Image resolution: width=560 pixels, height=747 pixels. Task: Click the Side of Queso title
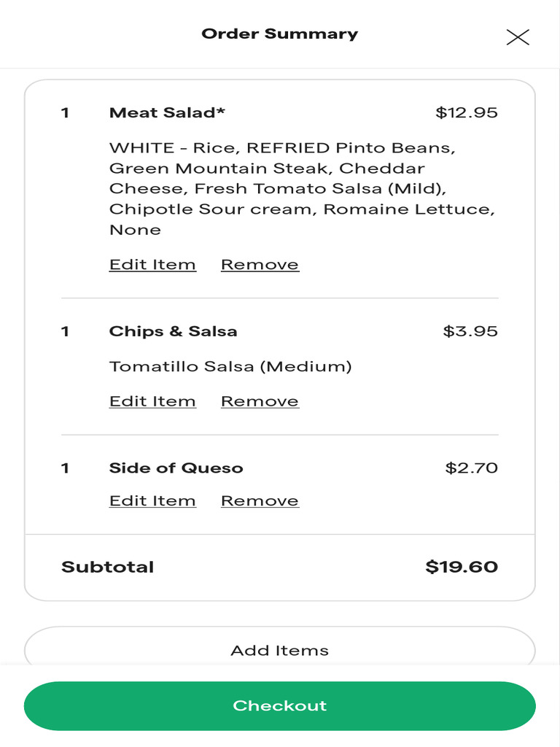(176, 468)
